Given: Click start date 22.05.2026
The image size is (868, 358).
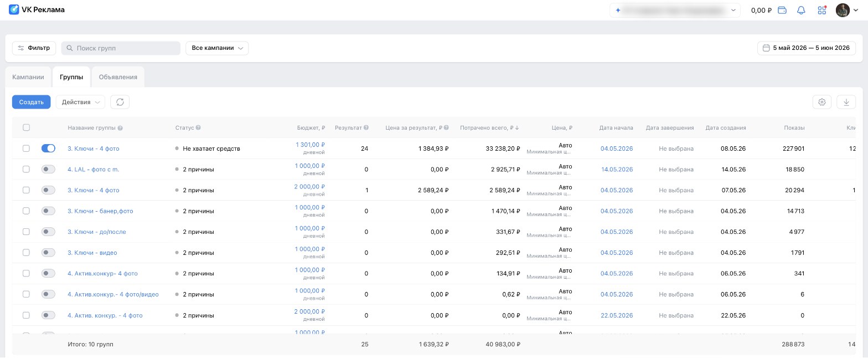Looking at the screenshot, I should tap(617, 315).
